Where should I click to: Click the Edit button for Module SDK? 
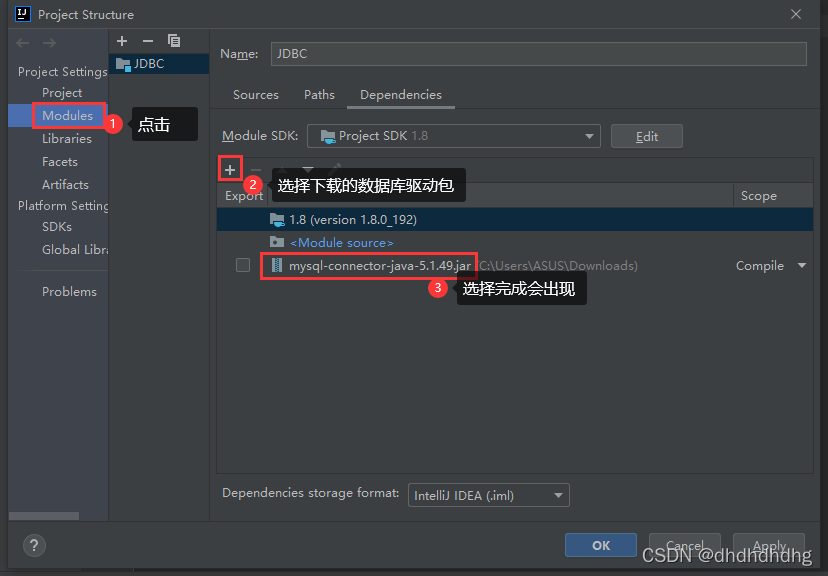(647, 136)
